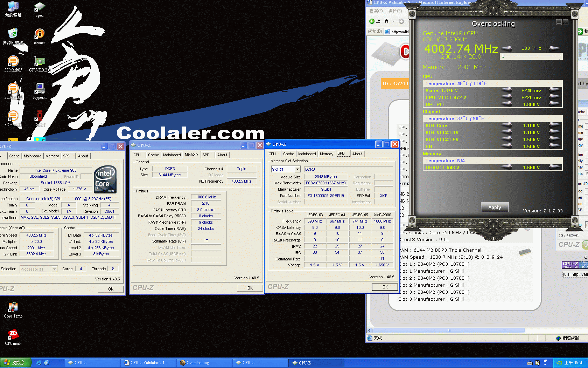Click the PC3-10700H Max Bandwidth value
The width and height of the screenshot is (588, 368).
[325, 183]
